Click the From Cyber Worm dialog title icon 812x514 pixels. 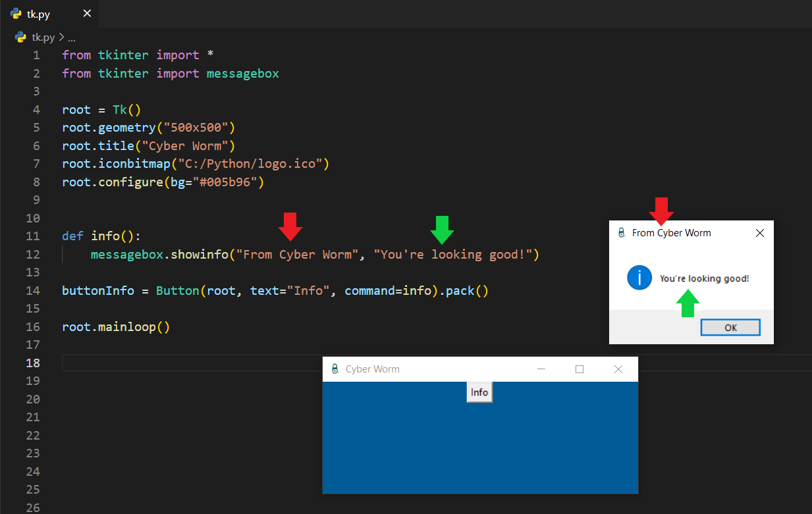[x=621, y=232]
